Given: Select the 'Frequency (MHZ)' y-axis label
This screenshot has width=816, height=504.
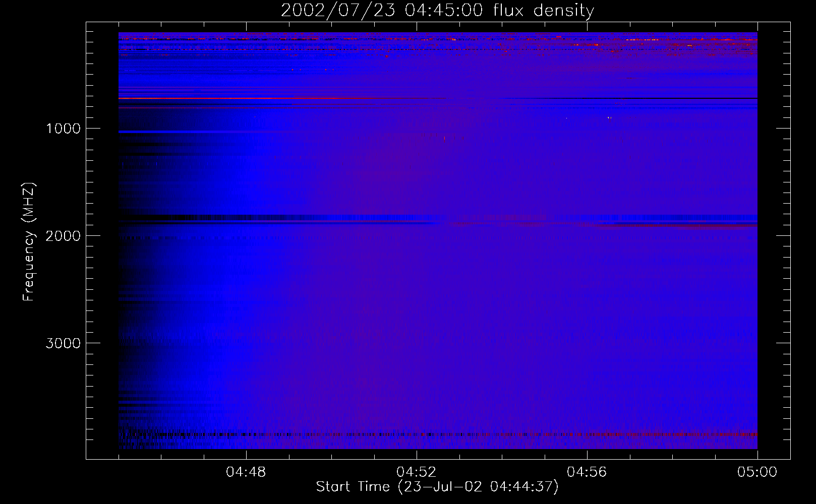Looking at the screenshot, I should [x=29, y=242].
